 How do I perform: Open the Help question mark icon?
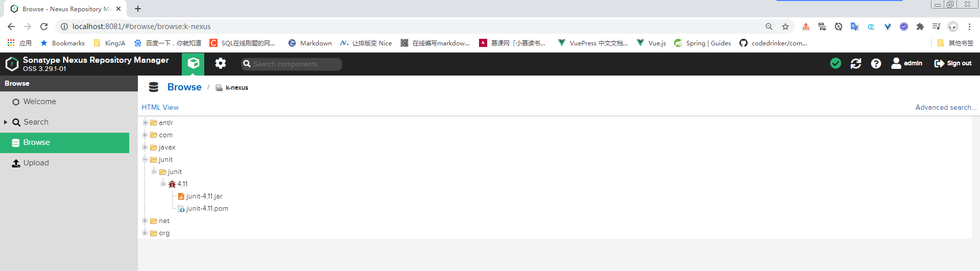pos(876,63)
